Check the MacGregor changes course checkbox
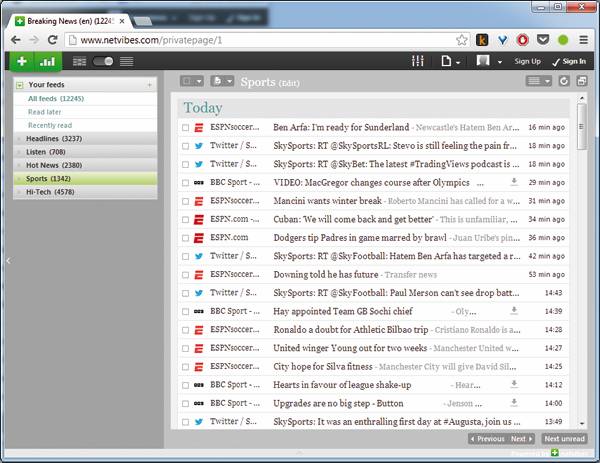 (186, 183)
